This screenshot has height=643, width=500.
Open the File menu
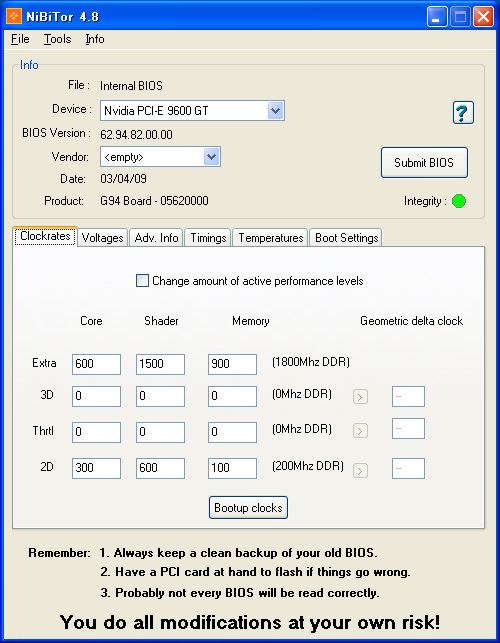[20, 39]
